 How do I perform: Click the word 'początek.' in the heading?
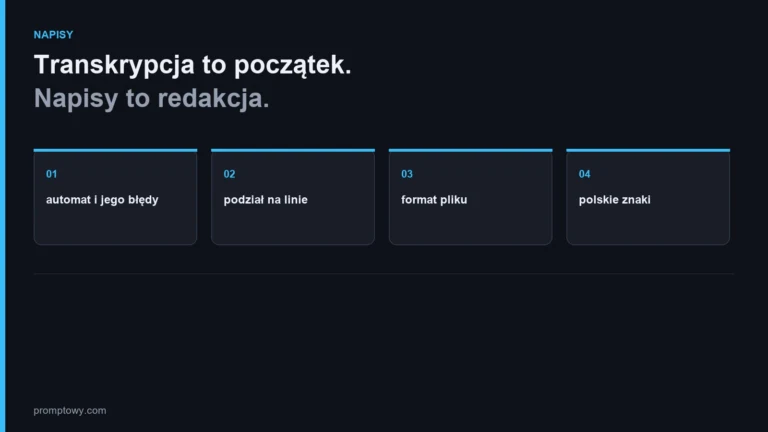[293, 66]
